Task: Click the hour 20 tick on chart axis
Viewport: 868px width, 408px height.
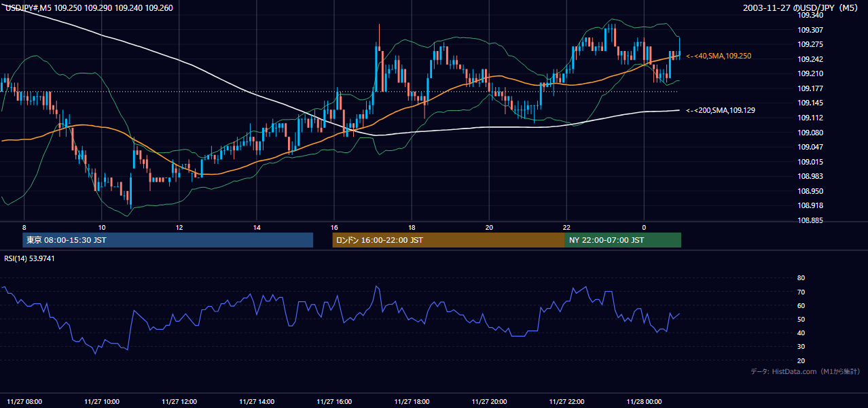Action: click(489, 227)
